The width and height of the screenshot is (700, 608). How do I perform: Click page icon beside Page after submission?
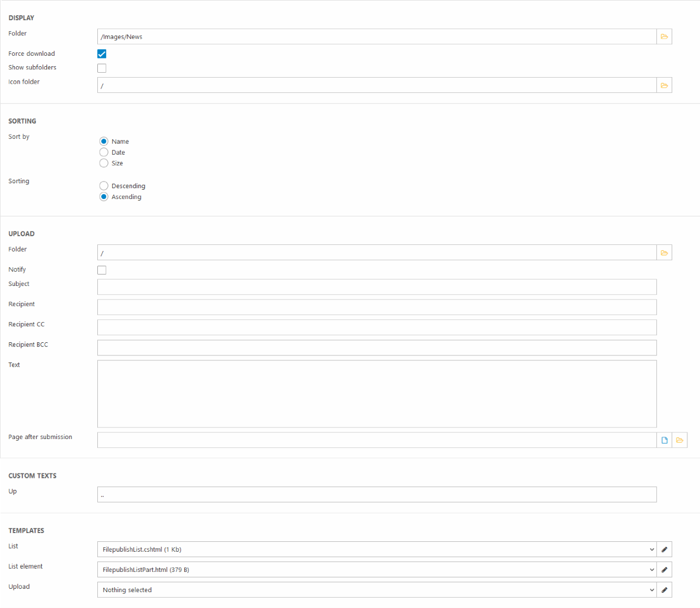[664, 440]
